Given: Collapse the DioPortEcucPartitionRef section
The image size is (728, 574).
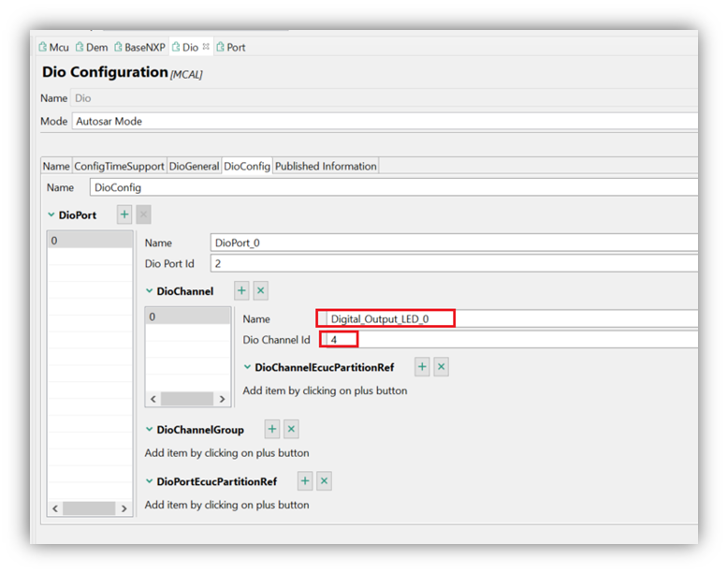Looking at the screenshot, I should [149, 481].
